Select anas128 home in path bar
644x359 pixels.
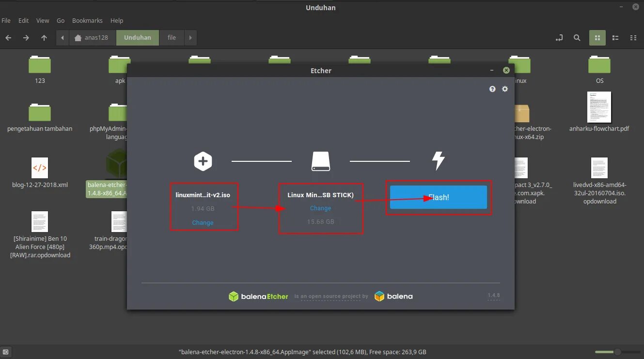[92, 38]
